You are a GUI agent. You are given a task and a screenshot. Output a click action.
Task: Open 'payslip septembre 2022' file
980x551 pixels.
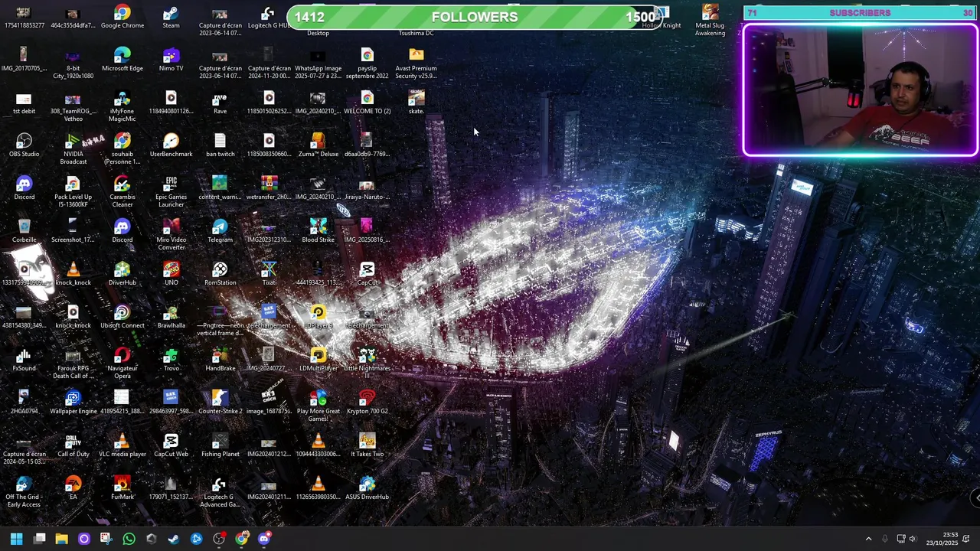[367, 64]
